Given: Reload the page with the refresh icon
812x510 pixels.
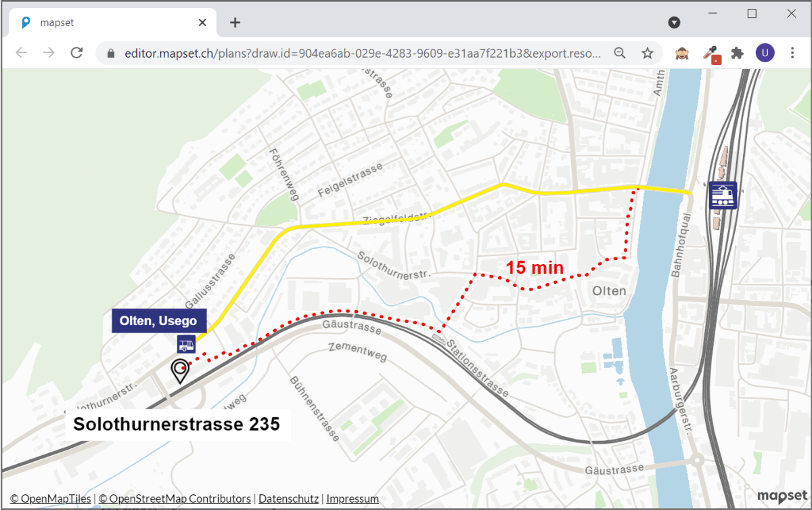Looking at the screenshot, I should [76, 53].
